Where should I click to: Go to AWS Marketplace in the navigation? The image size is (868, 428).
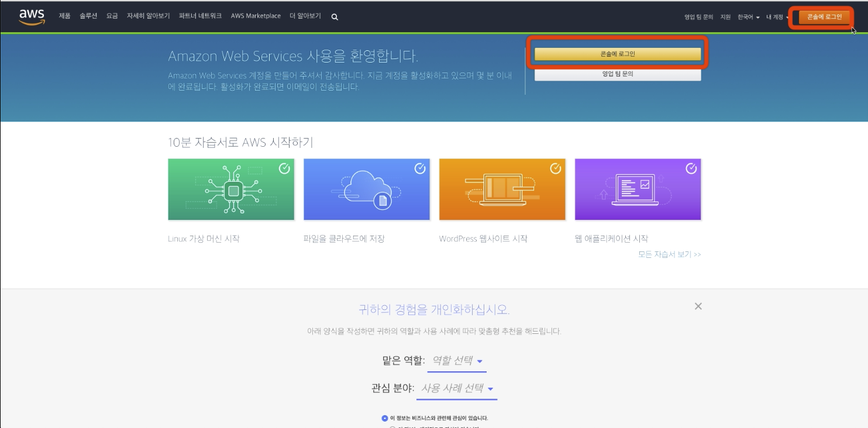pos(256,16)
